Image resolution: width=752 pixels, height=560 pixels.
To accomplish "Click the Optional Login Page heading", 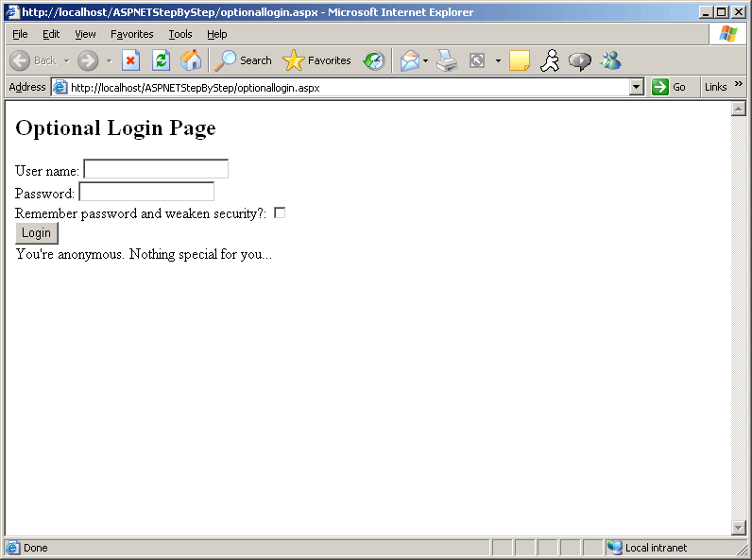I will (x=115, y=128).
